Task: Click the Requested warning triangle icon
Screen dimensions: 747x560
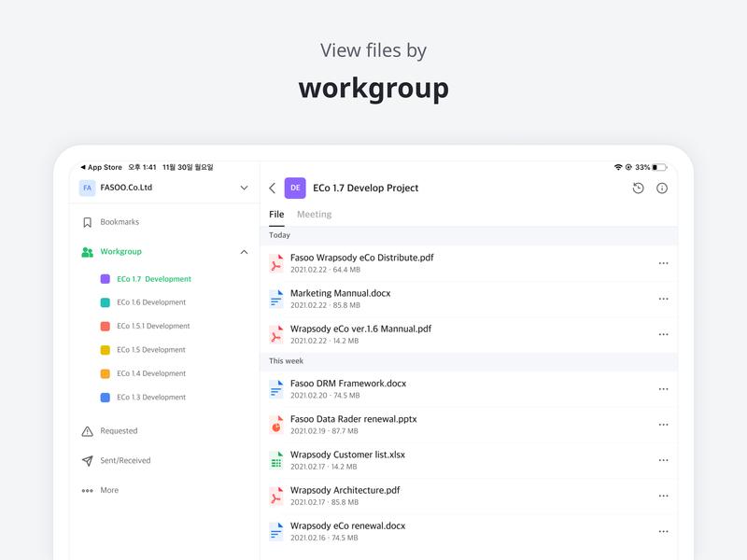Action: pos(87,431)
